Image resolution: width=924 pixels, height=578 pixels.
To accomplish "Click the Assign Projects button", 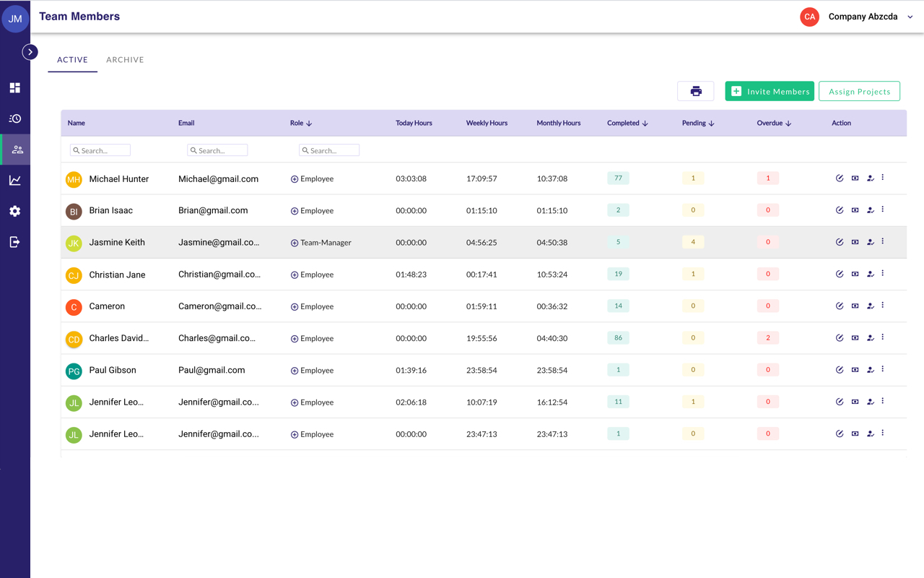I will point(859,91).
